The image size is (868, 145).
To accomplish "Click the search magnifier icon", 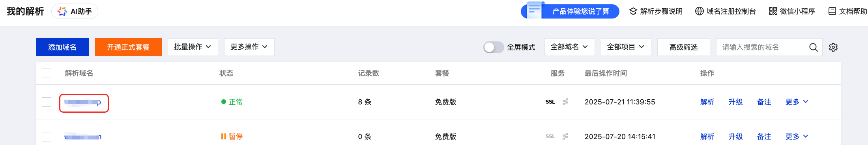I will click(813, 47).
